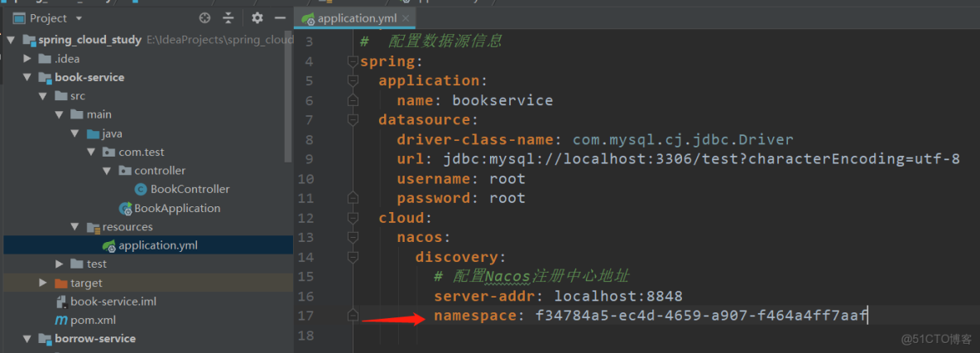
Task: Click the name: bookservice value
Action: (502, 100)
